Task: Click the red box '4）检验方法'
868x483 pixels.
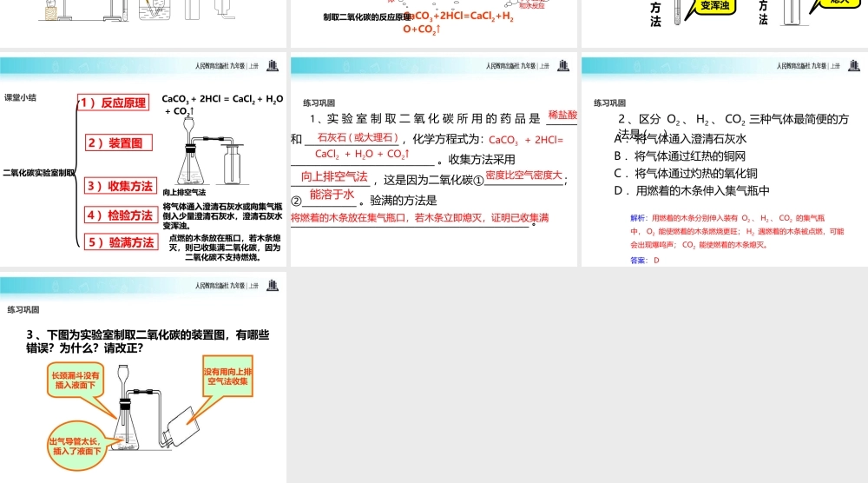Action: pyautogui.click(x=121, y=215)
